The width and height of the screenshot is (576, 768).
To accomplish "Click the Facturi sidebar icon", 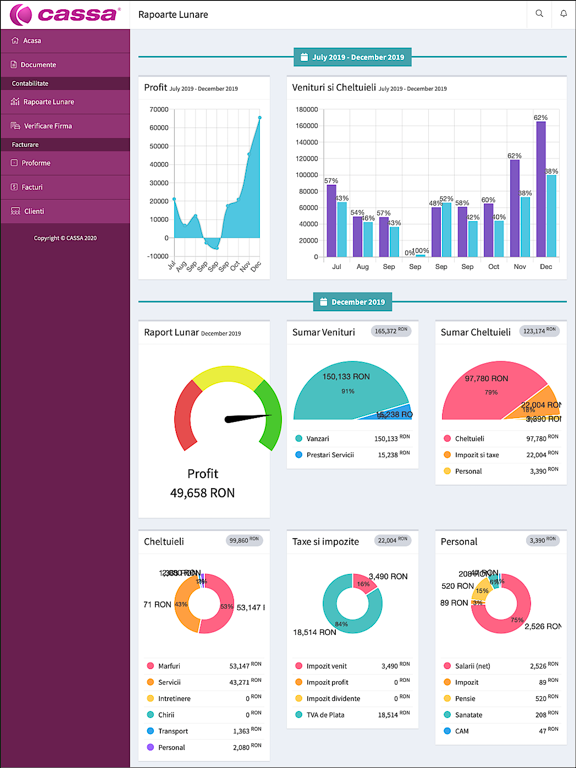I will click(x=14, y=187).
